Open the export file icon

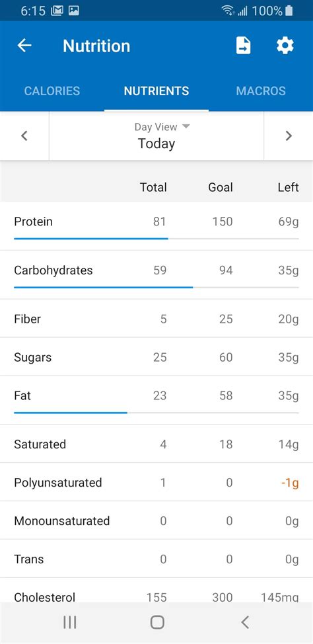pos(243,46)
